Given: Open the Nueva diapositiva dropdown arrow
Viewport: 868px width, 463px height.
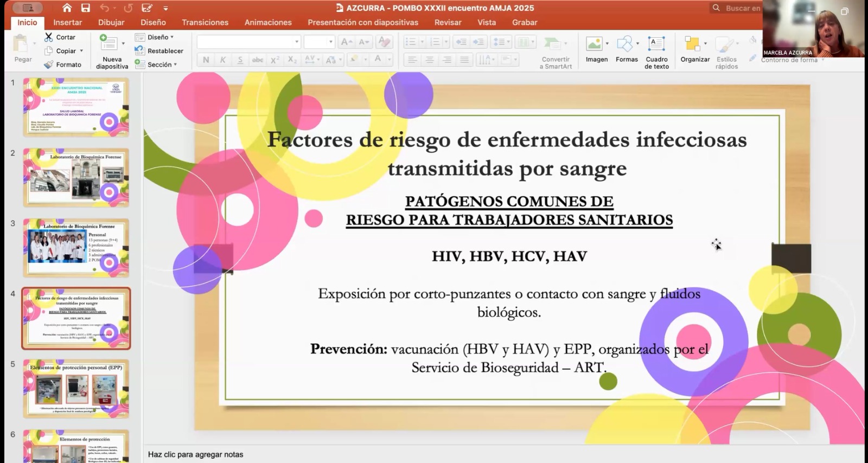Looking at the screenshot, I should 123,43.
